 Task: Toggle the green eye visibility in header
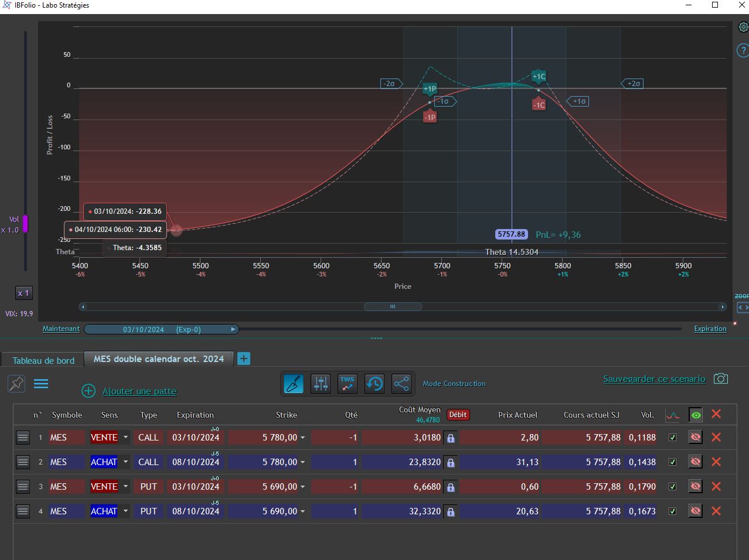[x=696, y=415]
